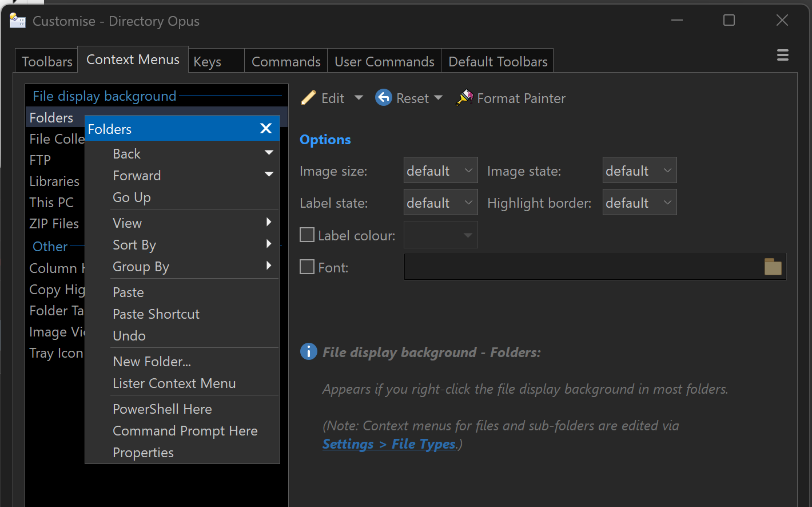
Task: Select Paste Shortcut menu entry
Action: 156,314
